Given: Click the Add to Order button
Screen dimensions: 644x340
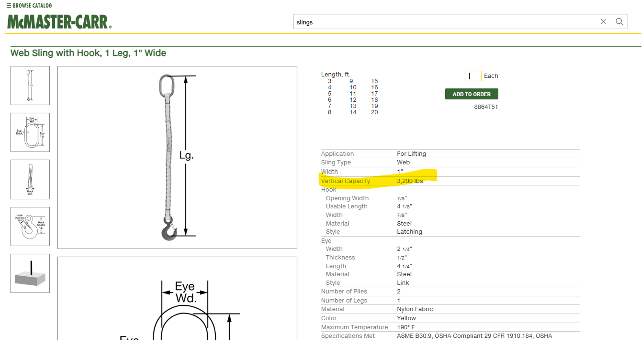Looking at the screenshot, I should (x=471, y=94).
